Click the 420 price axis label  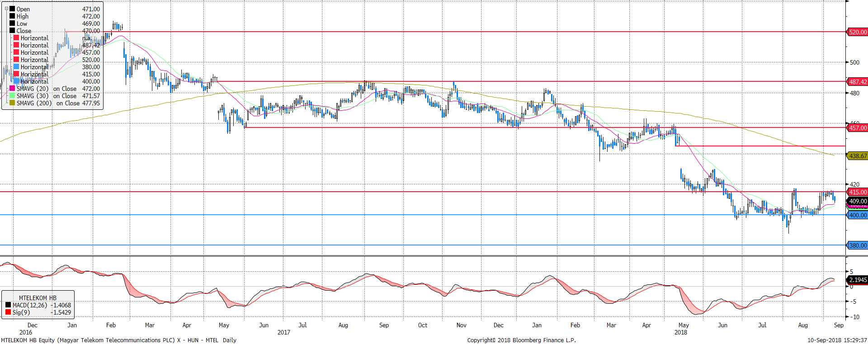coord(854,184)
